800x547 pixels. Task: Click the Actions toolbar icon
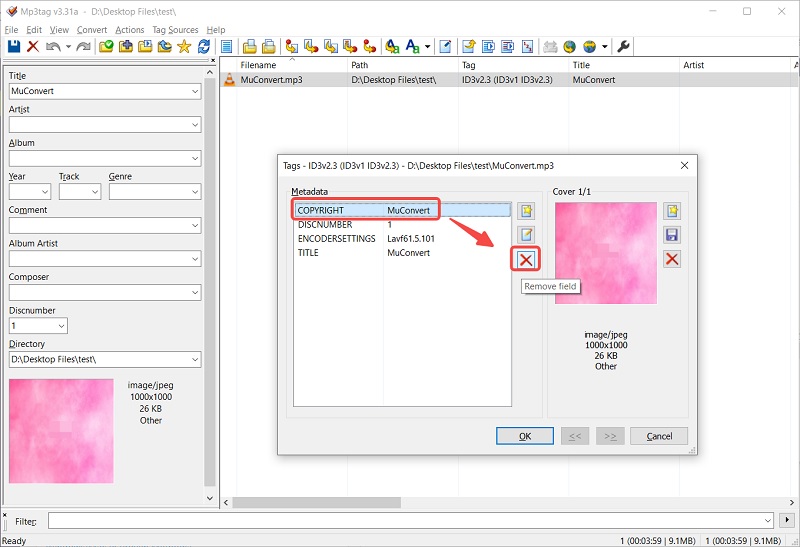pos(392,46)
